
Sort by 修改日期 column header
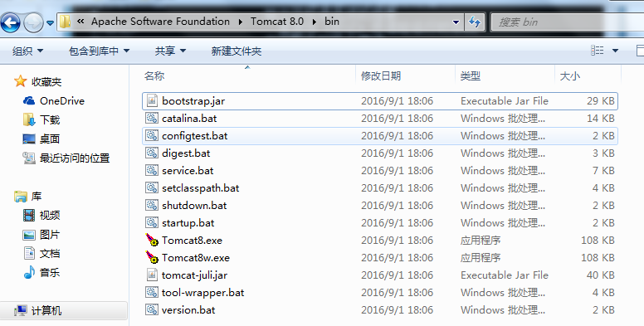click(x=381, y=75)
